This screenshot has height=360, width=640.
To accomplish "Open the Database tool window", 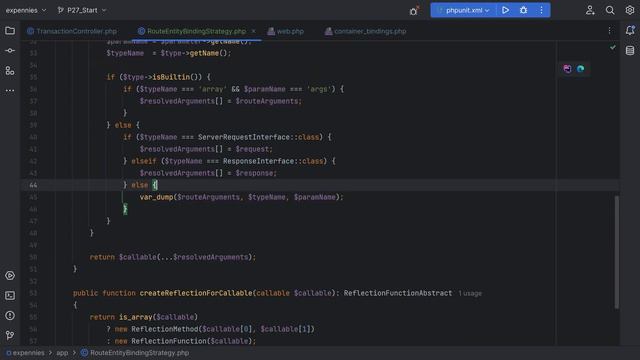I will (x=630, y=51).
